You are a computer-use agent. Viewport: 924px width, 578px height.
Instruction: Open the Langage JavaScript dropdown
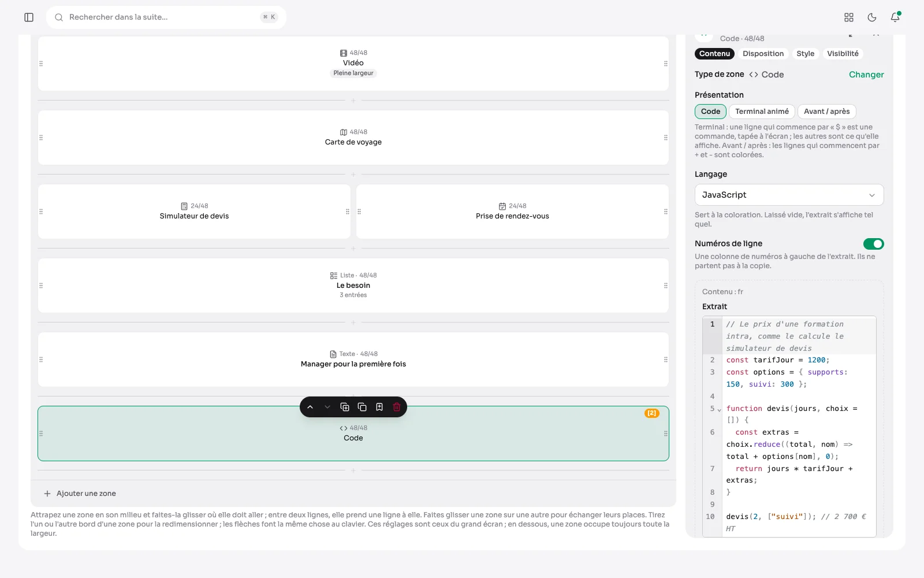(x=789, y=195)
